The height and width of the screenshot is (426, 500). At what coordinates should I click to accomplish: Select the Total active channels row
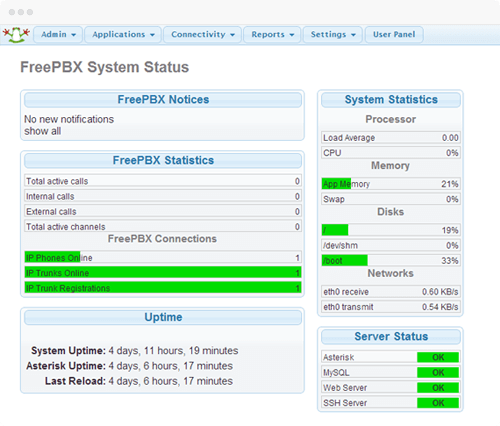tap(163, 227)
